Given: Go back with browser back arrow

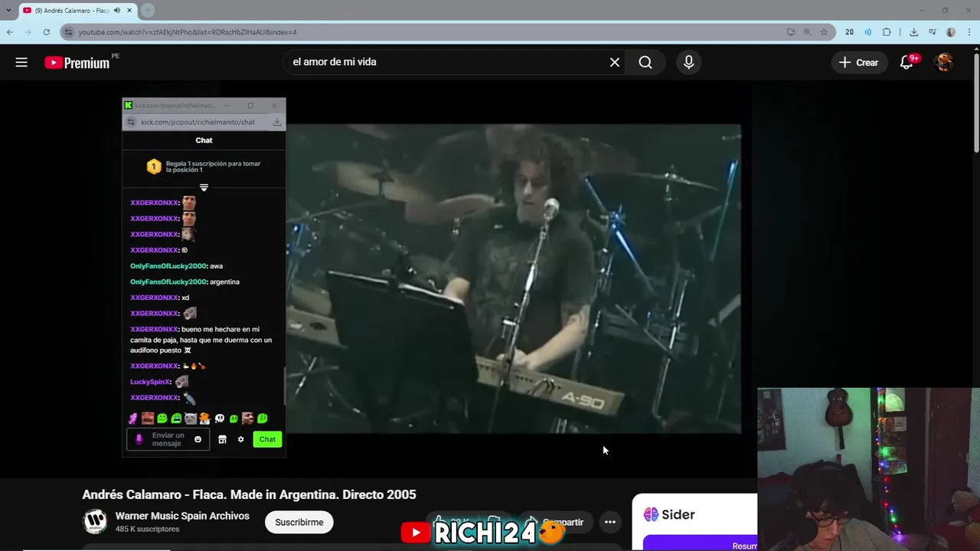Looking at the screenshot, I should click(10, 32).
